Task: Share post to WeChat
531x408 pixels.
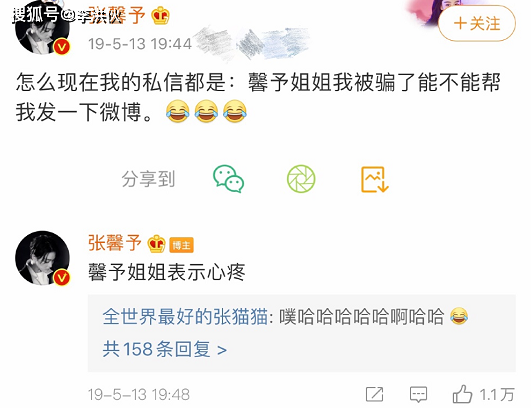Action: click(x=229, y=179)
